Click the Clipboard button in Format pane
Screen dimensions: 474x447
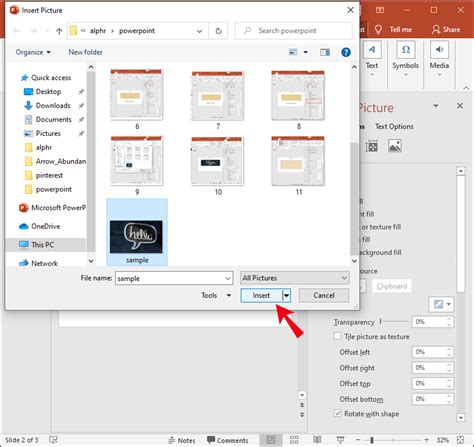point(392,286)
